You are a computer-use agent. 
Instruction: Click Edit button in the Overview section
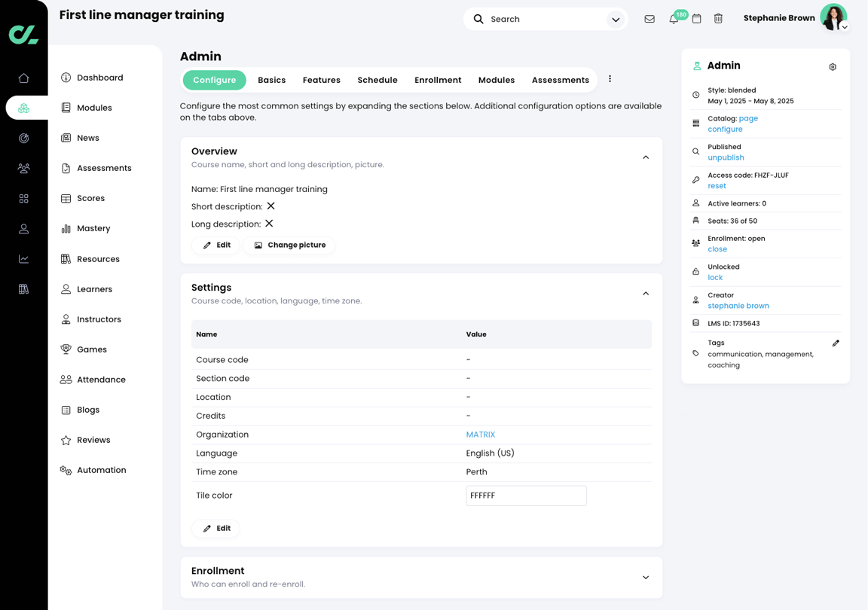[216, 245]
